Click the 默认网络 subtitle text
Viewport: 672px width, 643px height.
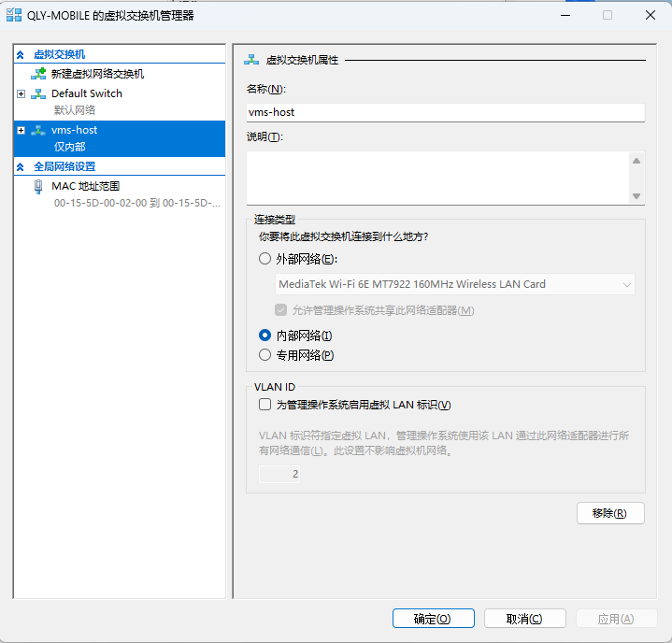coord(75,110)
